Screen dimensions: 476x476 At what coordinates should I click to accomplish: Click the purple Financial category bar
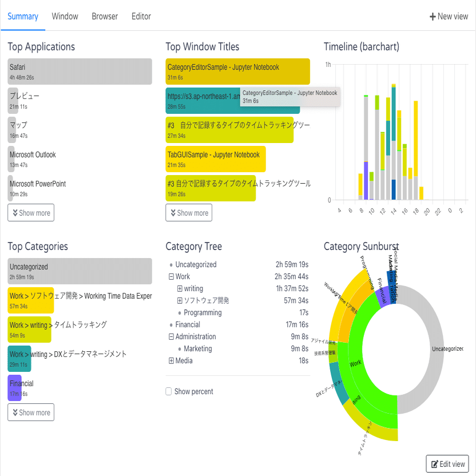tap(14, 388)
